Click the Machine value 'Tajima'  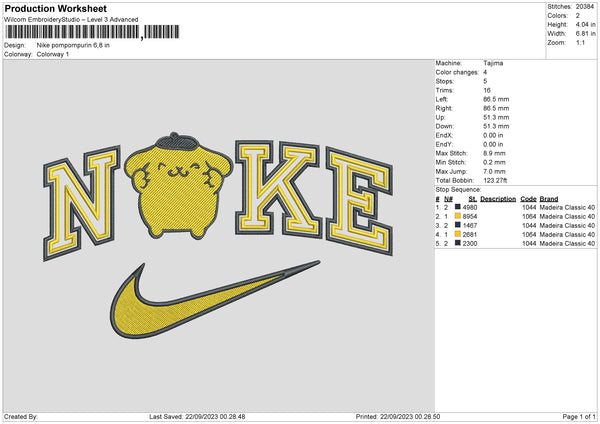click(493, 63)
